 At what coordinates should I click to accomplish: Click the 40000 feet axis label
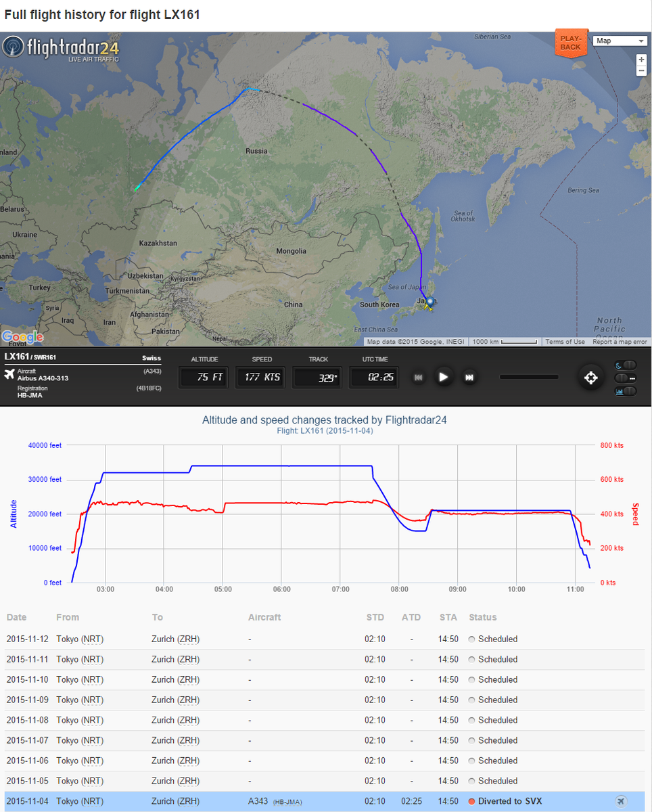click(45, 445)
